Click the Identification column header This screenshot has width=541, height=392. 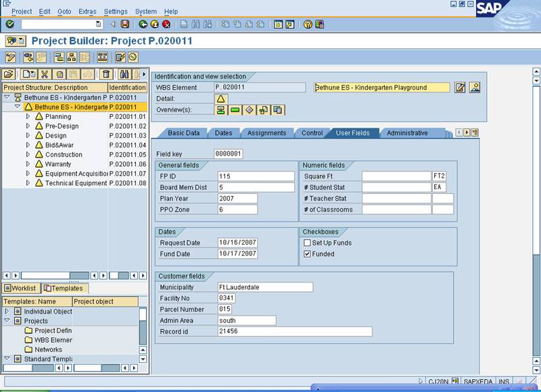pos(127,88)
